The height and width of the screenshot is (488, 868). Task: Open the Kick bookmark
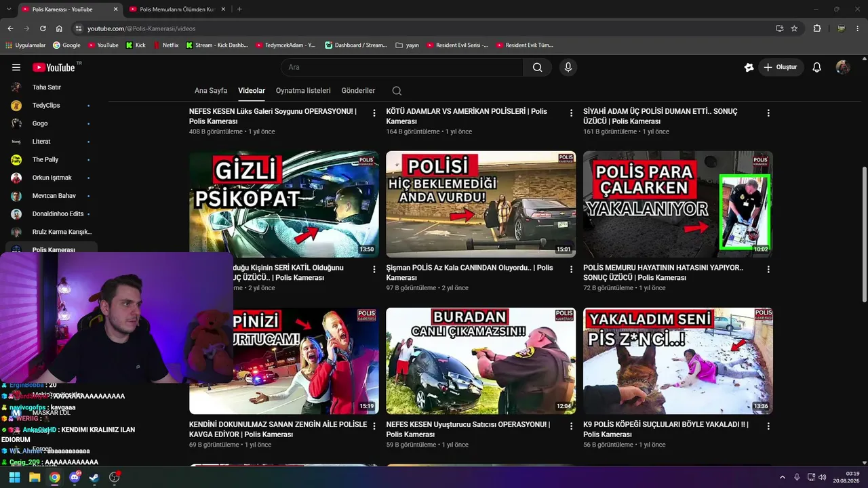(x=136, y=45)
